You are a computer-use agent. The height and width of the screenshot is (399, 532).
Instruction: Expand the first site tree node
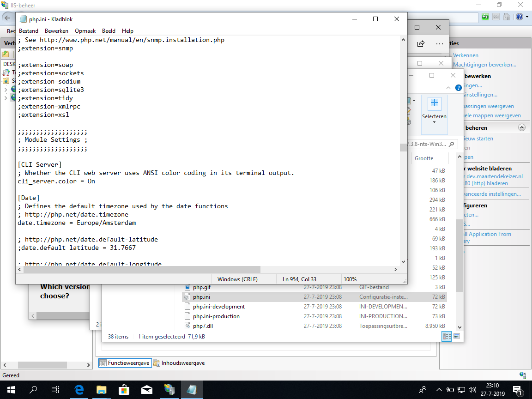(x=6, y=90)
